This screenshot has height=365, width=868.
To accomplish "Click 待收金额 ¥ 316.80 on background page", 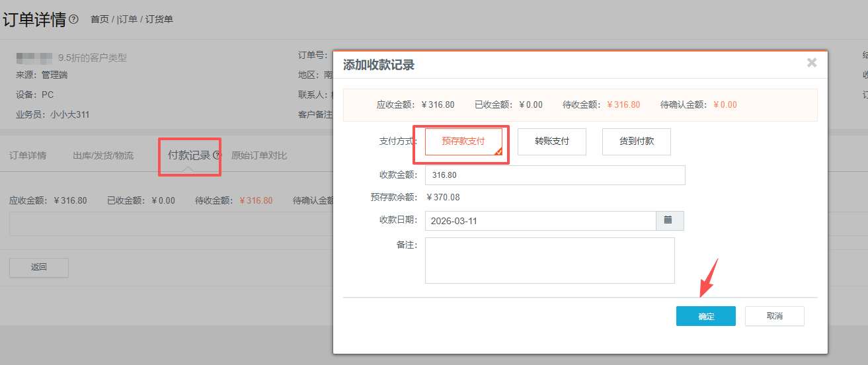I will coord(233,200).
